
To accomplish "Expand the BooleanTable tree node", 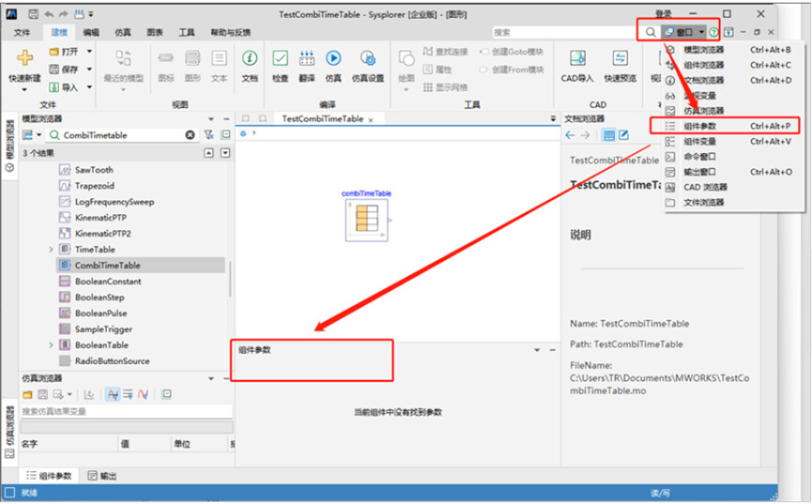I will tap(51, 345).
